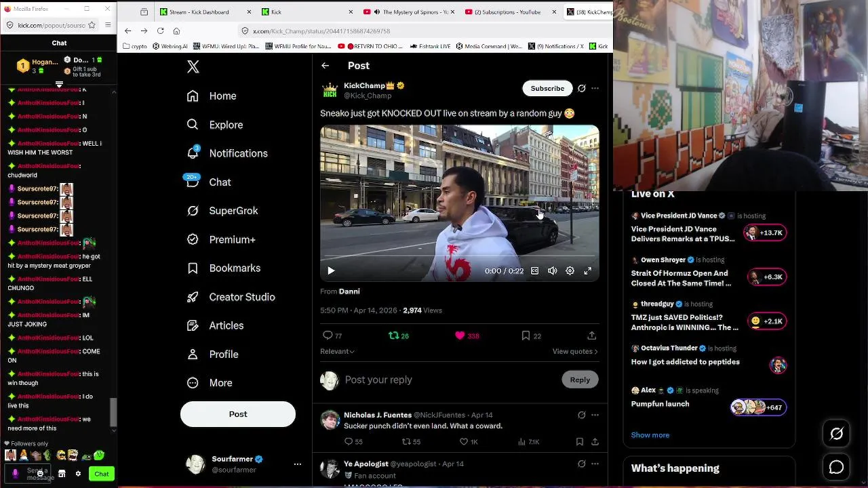Click Grok icon on Nicholas J. Fuentes reply
Screen dimensions: 868x488
coord(581,415)
